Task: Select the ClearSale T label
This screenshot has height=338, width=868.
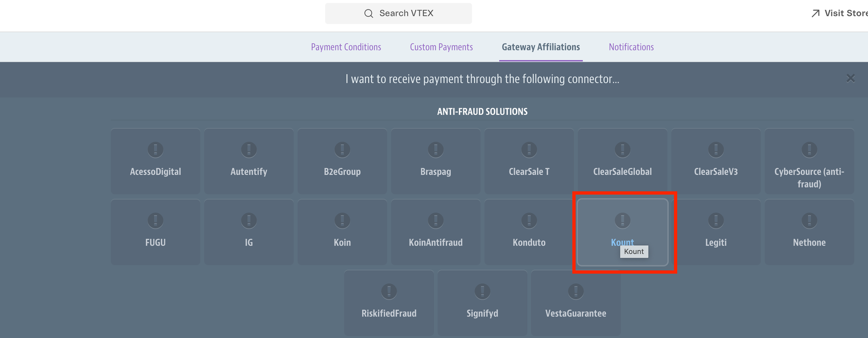Action: [x=529, y=172]
